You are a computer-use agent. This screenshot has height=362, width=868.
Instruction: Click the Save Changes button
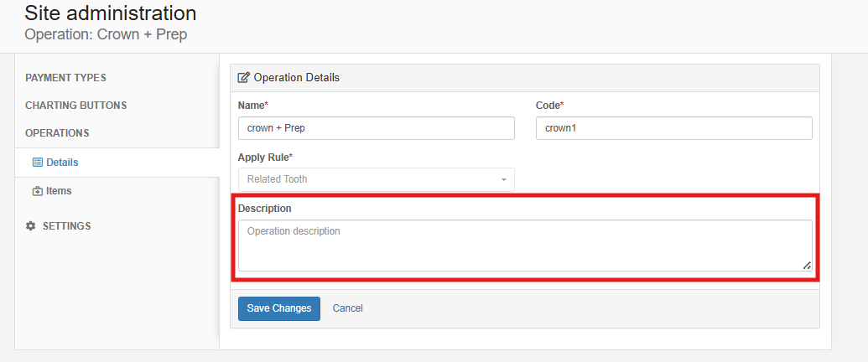point(279,308)
